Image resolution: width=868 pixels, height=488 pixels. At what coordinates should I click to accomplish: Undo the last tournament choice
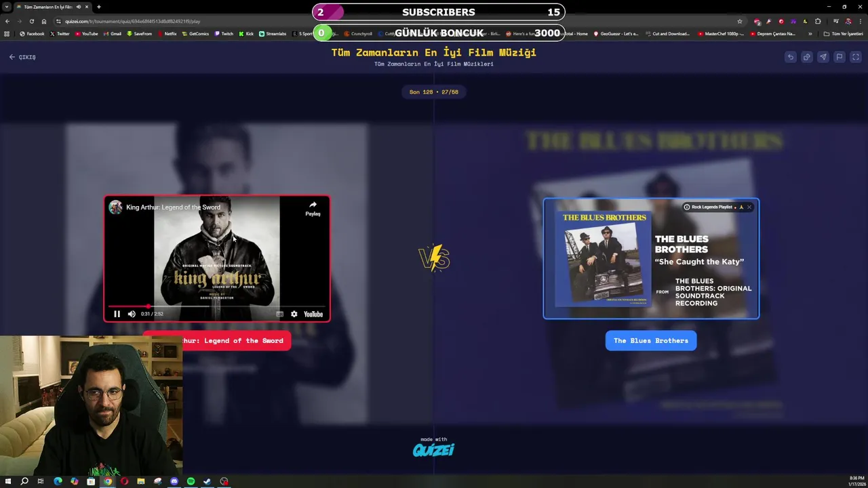(791, 57)
